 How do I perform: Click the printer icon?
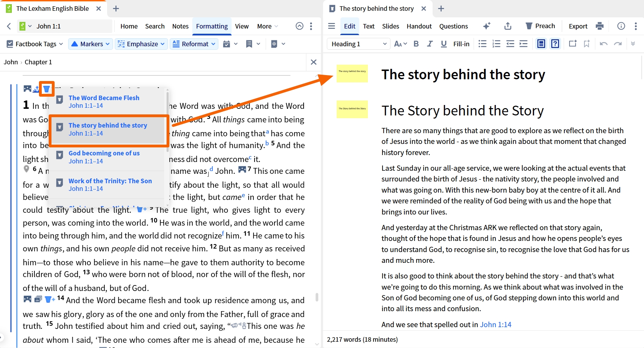[x=599, y=26]
